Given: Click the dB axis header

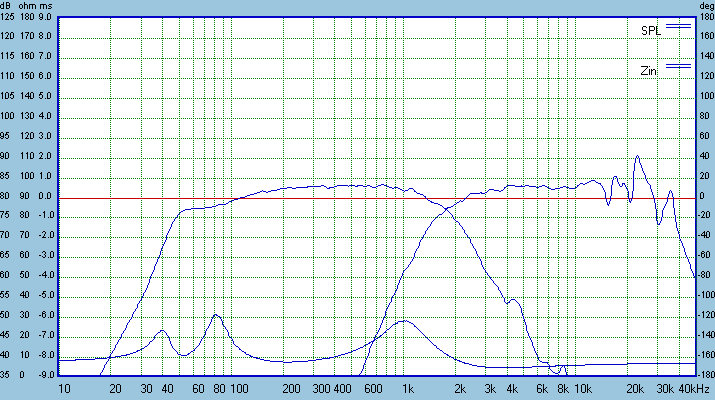Looking at the screenshot, I should [x=9, y=6].
